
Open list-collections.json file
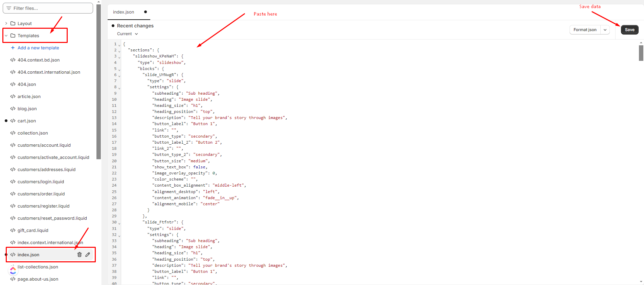click(x=38, y=267)
